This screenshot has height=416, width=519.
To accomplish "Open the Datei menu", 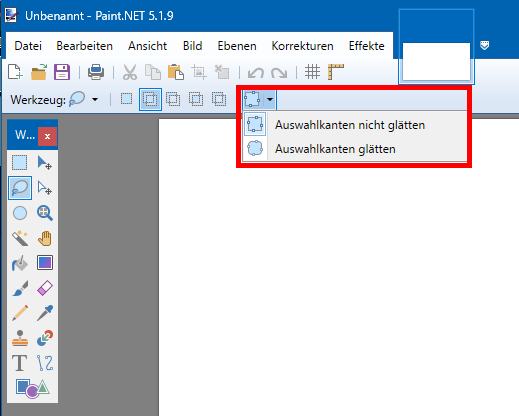I will 28,46.
